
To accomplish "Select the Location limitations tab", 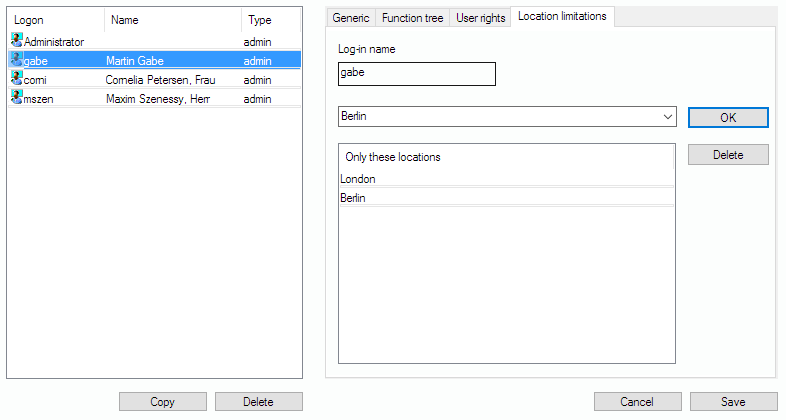I will [562, 17].
